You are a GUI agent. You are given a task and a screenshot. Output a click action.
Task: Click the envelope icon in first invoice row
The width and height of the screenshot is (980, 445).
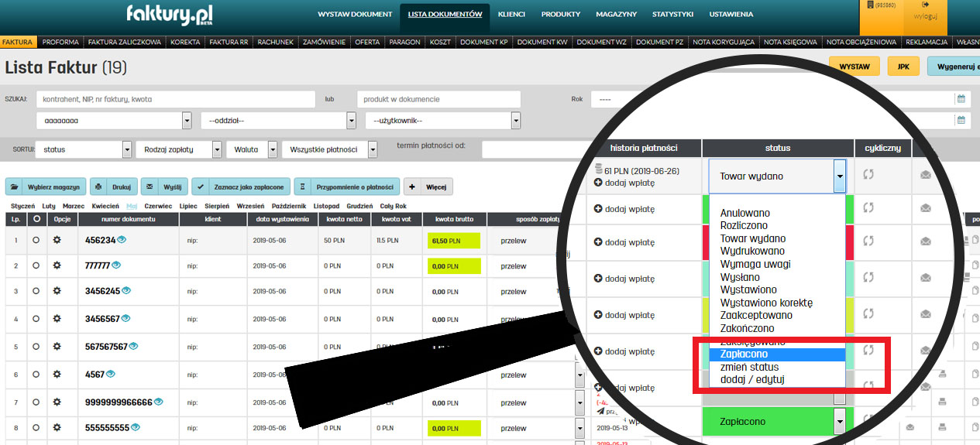(925, 175)
